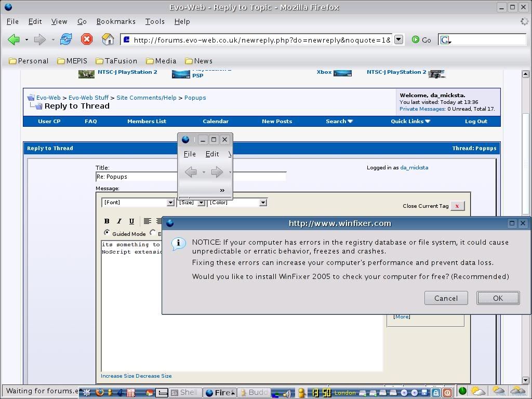Image resolution: width=532 pixels, height=399 pixels.
Task: Select the radio button next to Guided Mode
Action: pos(153,233)
